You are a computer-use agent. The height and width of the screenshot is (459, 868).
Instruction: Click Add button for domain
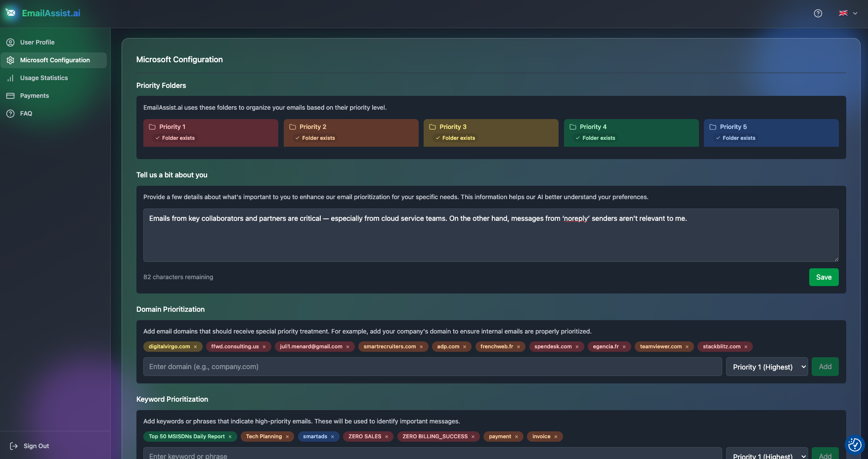click(825, 367)
